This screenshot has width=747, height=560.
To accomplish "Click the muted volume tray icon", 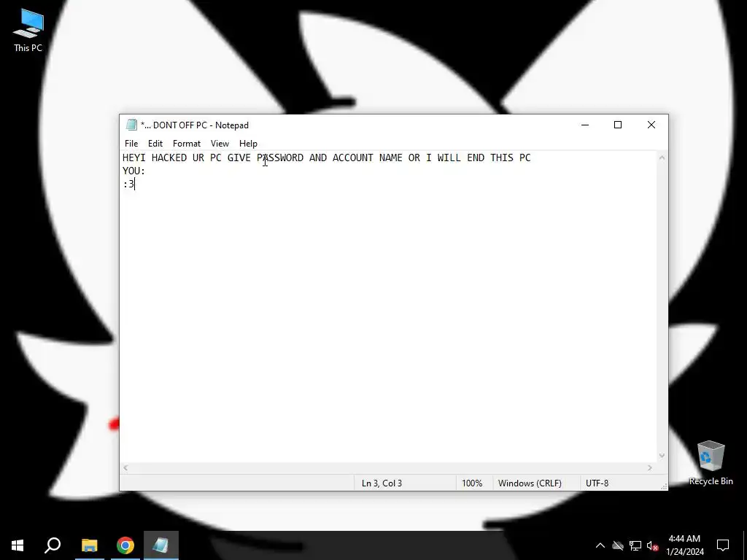I will point(652,545).
